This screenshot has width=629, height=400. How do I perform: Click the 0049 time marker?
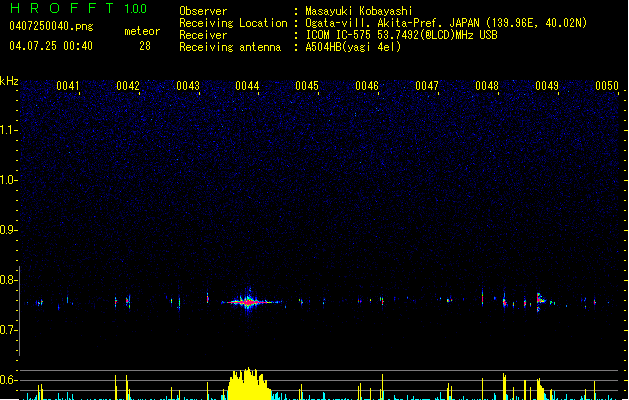point(547,86)
